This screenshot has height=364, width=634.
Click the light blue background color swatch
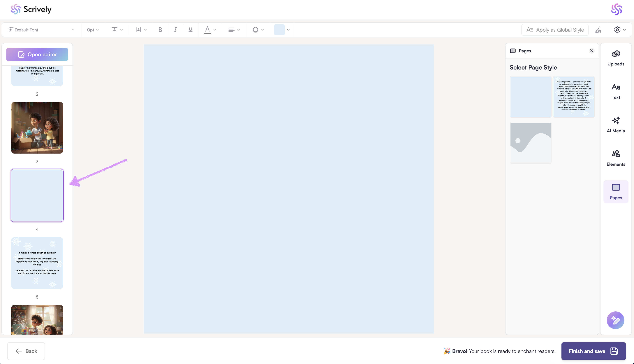[x=279, y=30]
